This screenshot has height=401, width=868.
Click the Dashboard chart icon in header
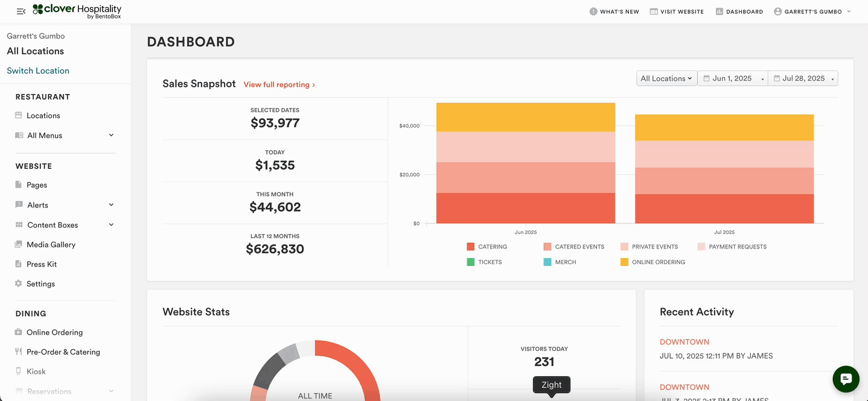pyautogui.click(x=719, y=11)
